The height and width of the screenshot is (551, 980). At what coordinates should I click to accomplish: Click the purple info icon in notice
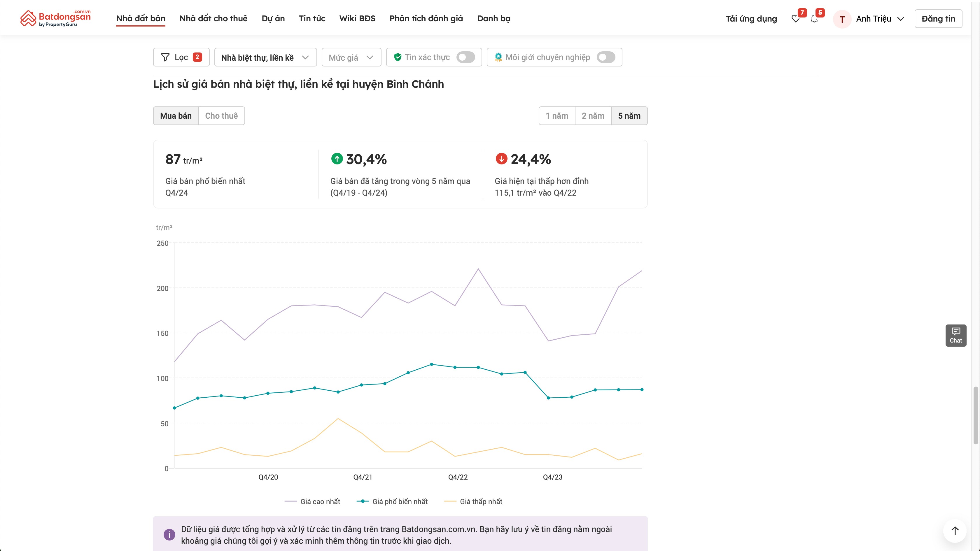coord(169,534)
